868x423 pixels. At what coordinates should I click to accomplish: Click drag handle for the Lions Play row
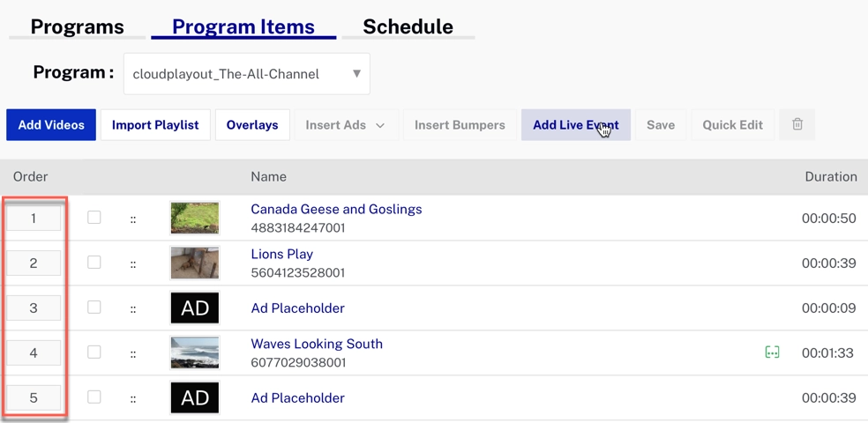pos(133,263)
